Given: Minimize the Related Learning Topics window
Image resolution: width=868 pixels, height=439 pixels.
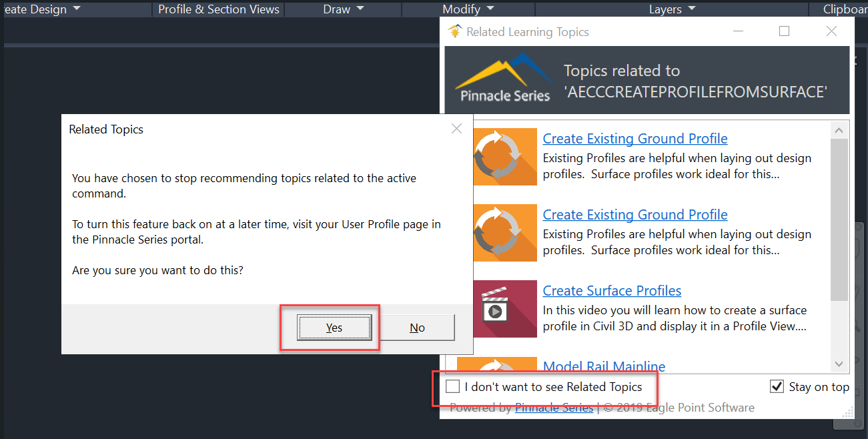Looking at the screenshot, I should [x=739, y=31].
